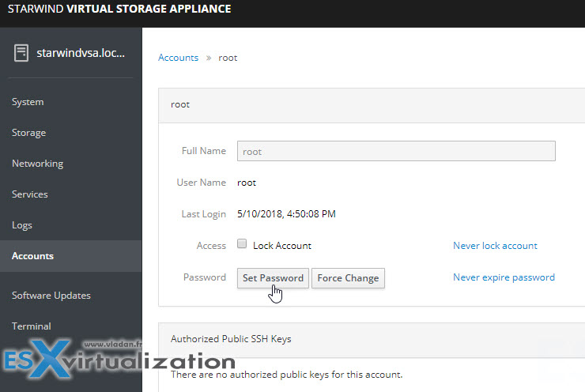Click the Full Name input field

[x=396, y=151]
